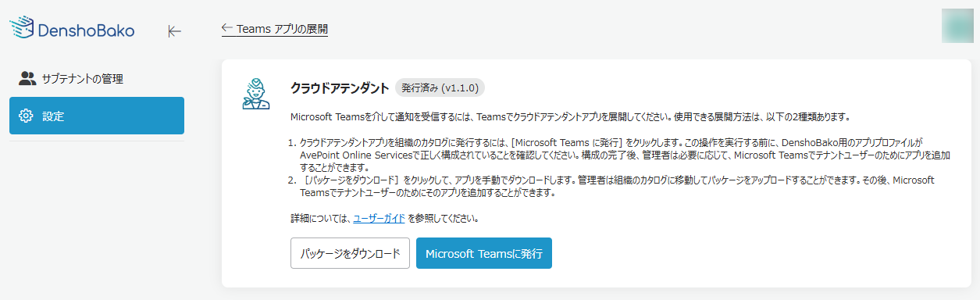Click the DenshoBako logo
Viewport: 980px width, 300px height.
[x=72, y=29]
